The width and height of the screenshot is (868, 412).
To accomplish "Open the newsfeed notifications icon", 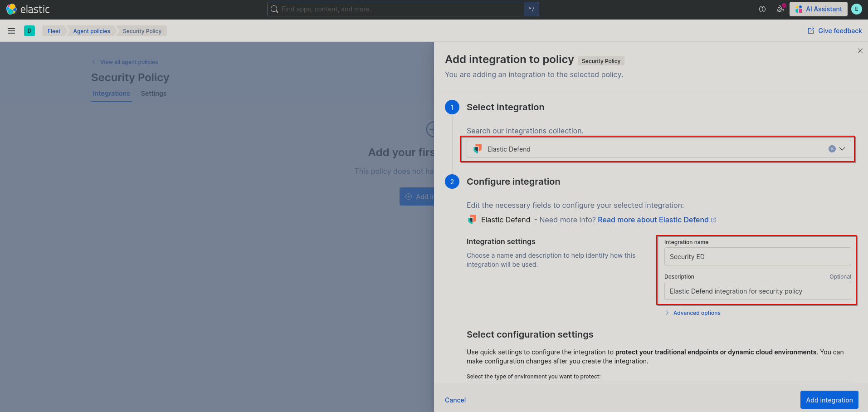I will pos(780,9).
